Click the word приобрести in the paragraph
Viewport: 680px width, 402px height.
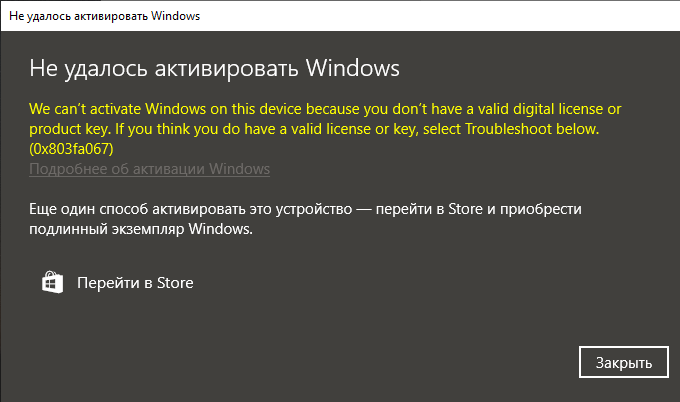tap(541, 209)
